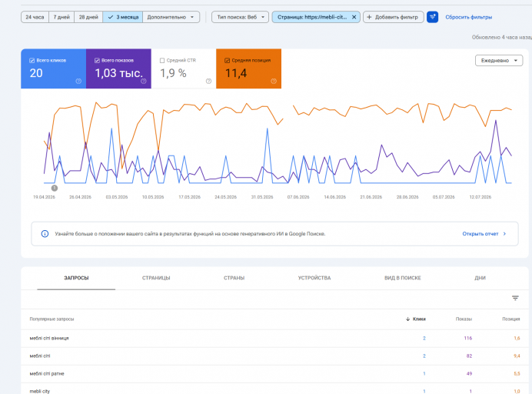532x394 pixels.
Task: Click Сбросить фильтры link
Action: click(x=468, y=17)
